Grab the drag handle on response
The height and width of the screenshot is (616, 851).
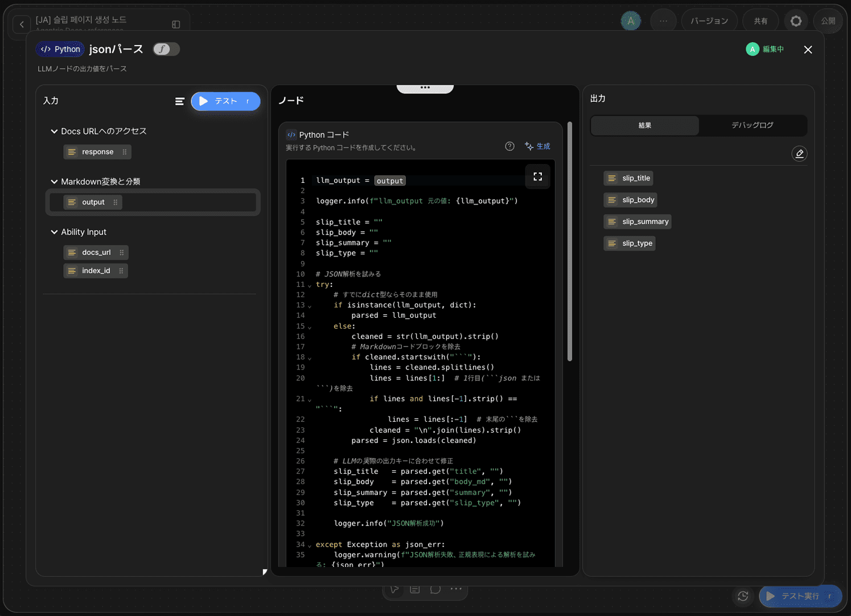[x=125, y=152]
